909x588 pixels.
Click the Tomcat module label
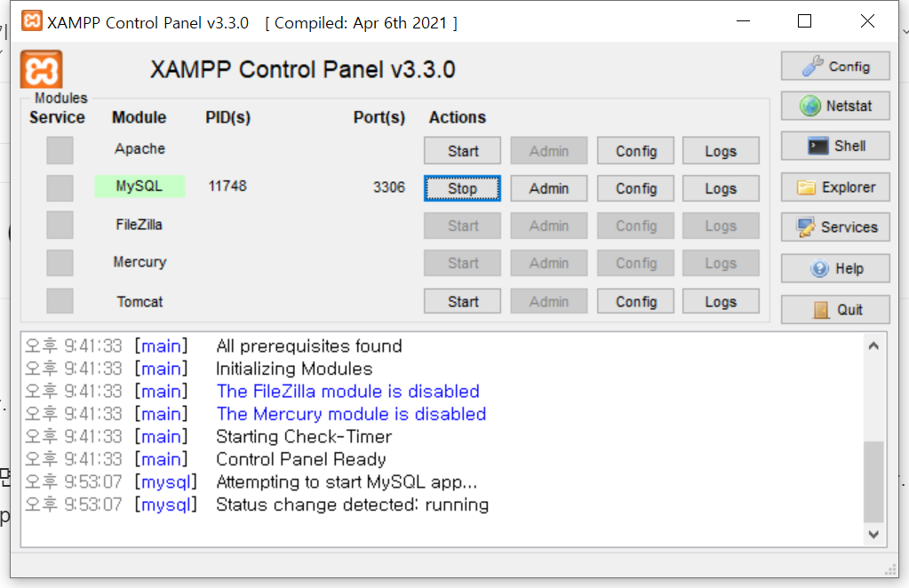(x=140, y=302)
